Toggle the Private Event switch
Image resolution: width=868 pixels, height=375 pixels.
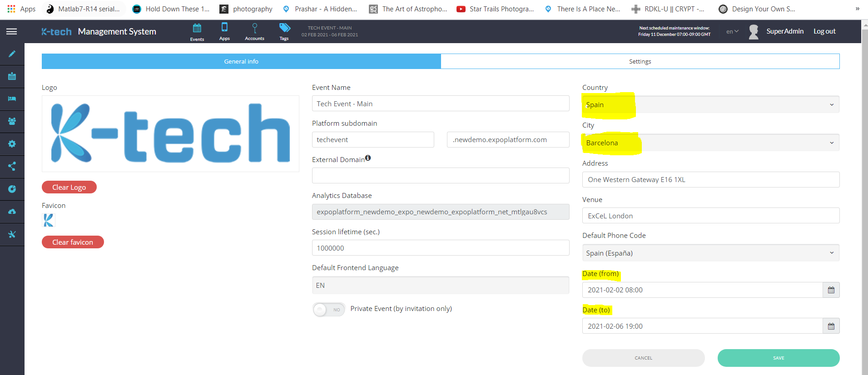point(329,310)
